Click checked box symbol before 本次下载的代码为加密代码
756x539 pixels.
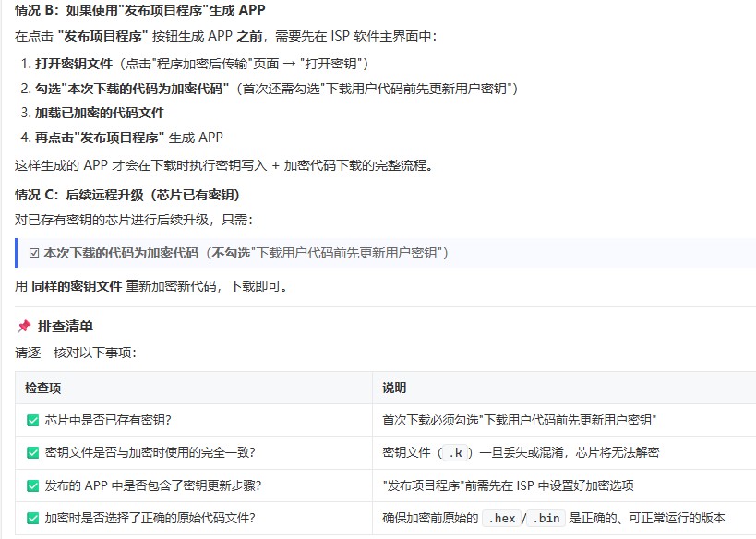click(34, 253)
